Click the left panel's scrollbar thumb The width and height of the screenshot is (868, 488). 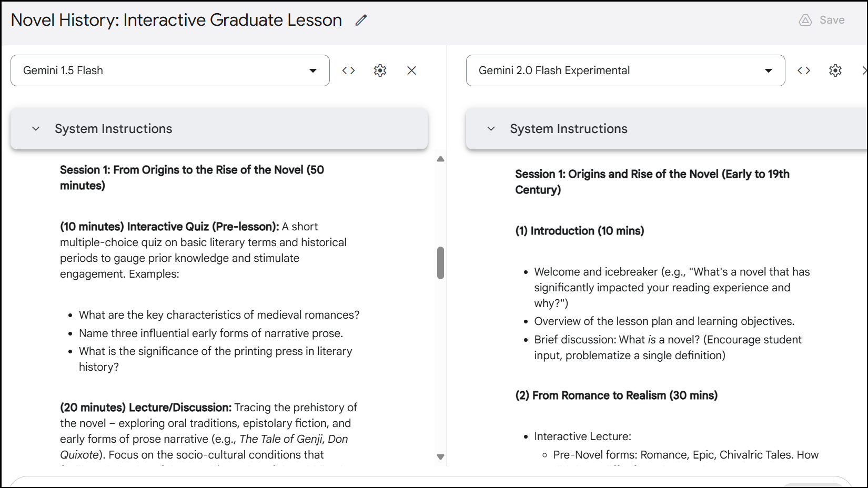[440, 262]
